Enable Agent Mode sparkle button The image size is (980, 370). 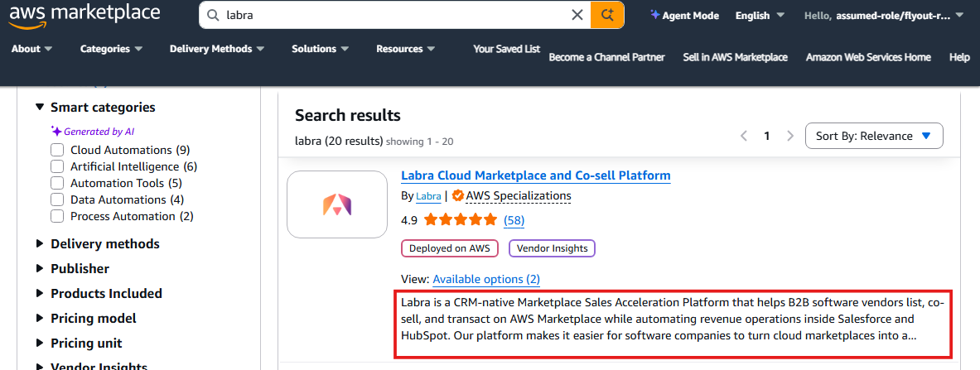684,15
